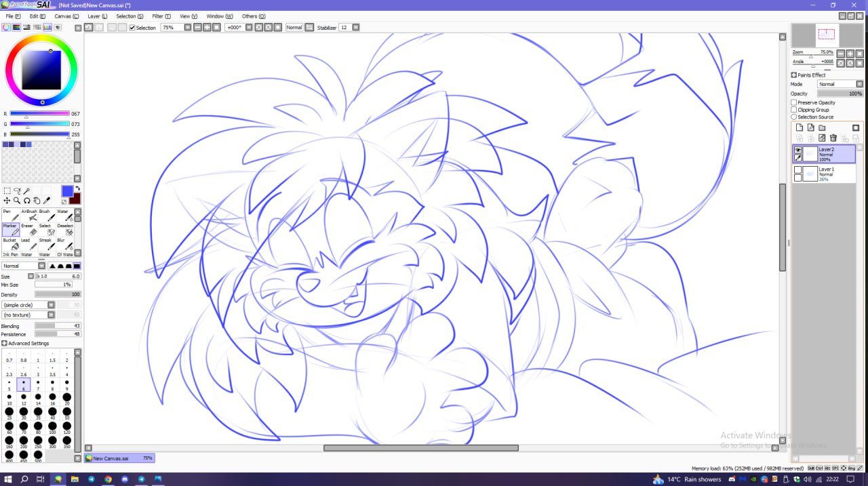Click the dark red secondary color swatch

pos(75,198)
